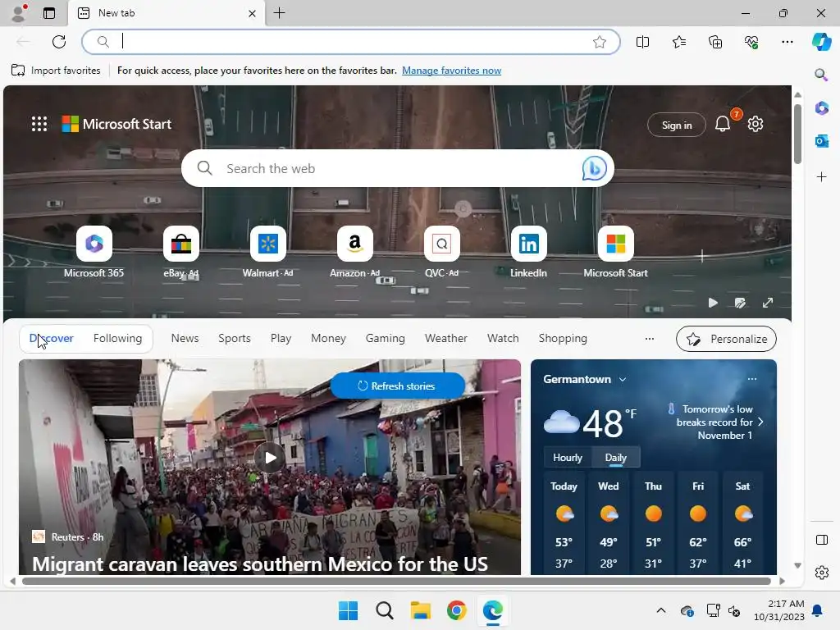This screenshot has height=630, width=840.
Task: Open page settings gear on Microsoft Start
Action: click(756, 125)
